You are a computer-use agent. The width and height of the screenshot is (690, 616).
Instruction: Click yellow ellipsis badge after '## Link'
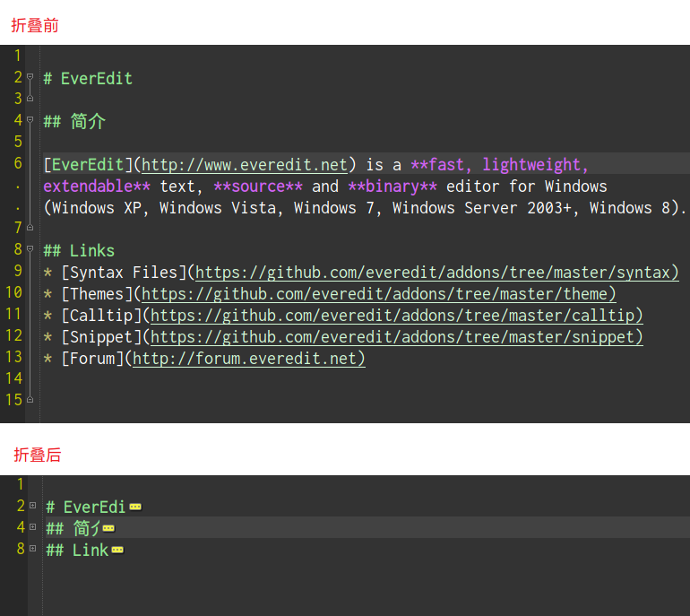117,550
